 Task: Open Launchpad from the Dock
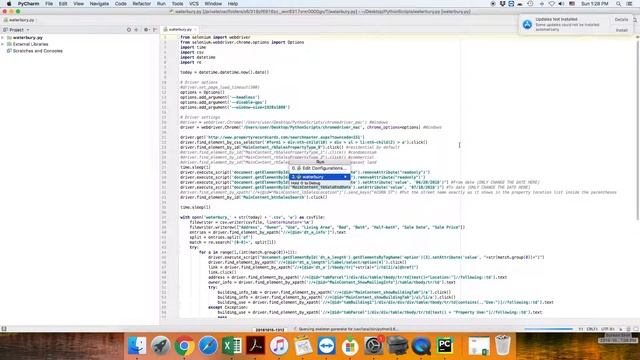click(160, 346)
